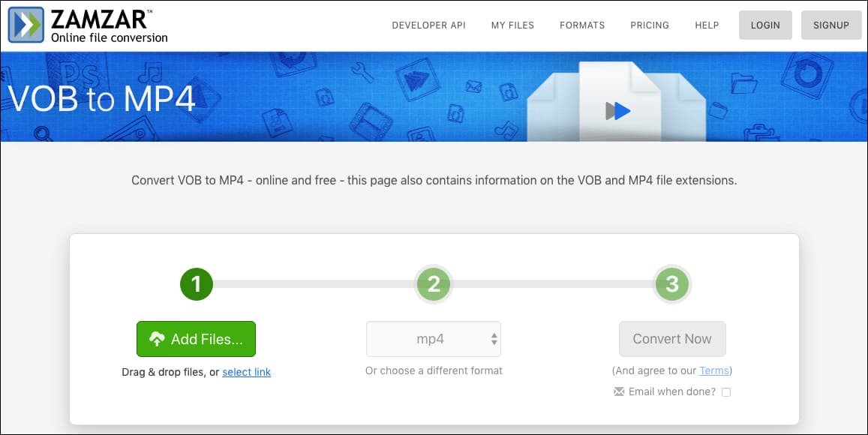Click the 'Or choose a different format' text
The height and width of the screenshot is (435, 868).
(434, 370)
